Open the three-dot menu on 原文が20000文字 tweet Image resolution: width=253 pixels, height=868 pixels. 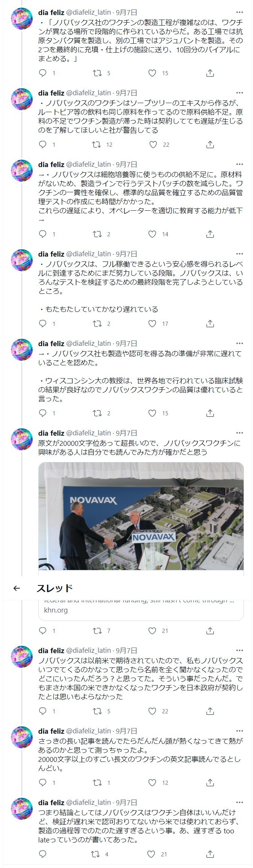239,433
